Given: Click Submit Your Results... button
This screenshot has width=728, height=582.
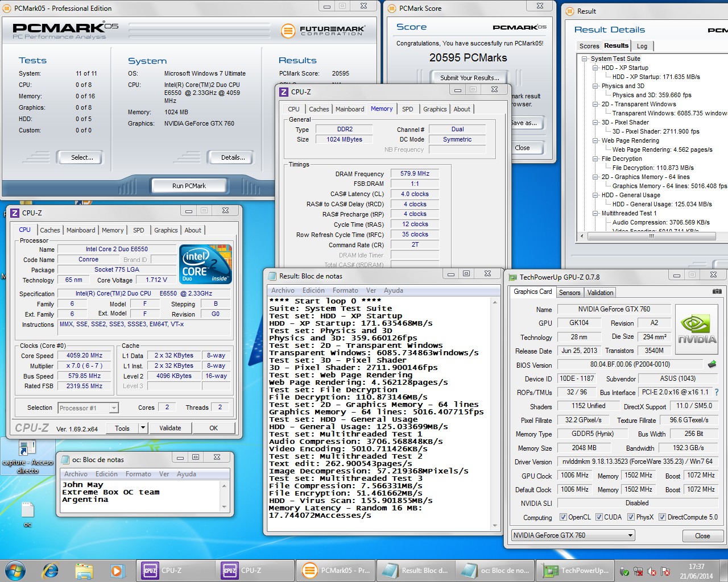Looking at the screenshot, I should click(x=469, y=78).
